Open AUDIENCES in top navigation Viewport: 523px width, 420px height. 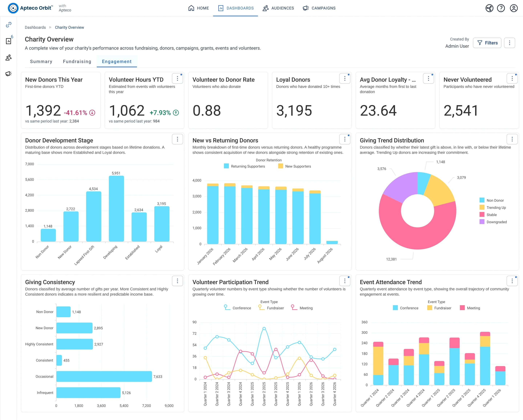click(x=278, y=8)
